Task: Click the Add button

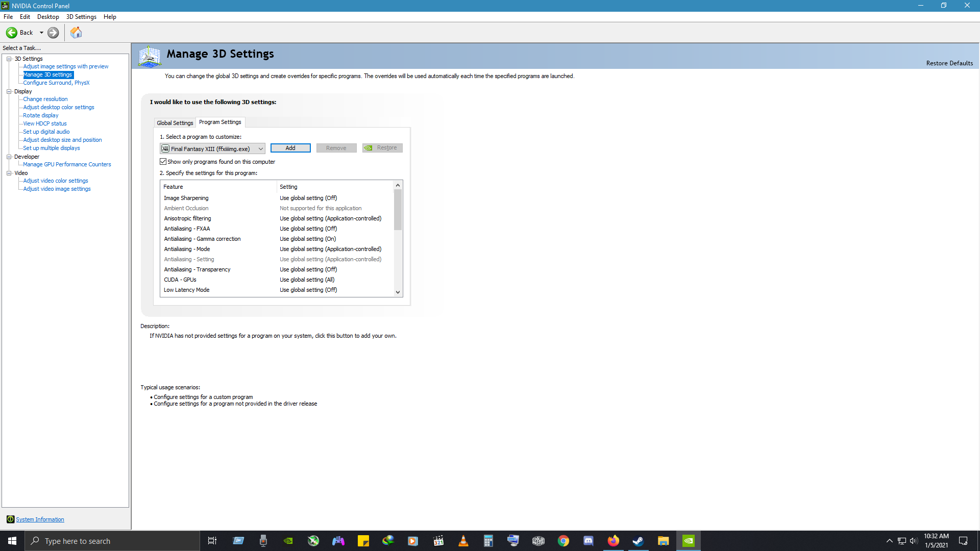Action: pos(290,148)
